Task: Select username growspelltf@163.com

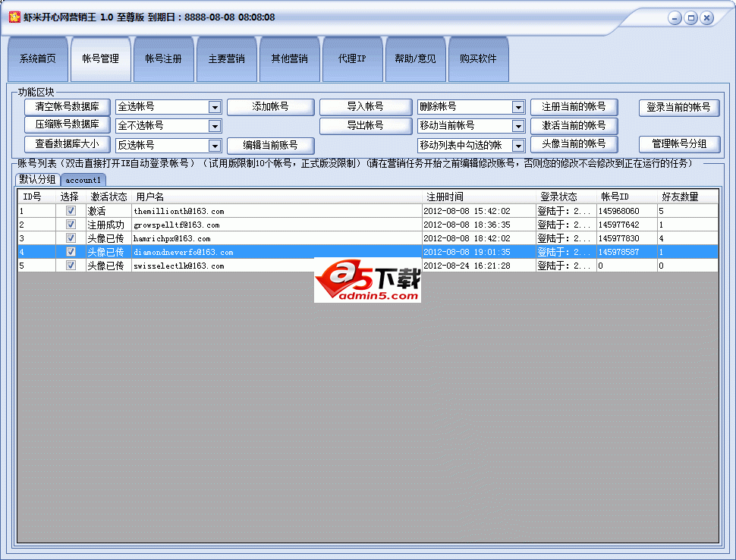Action: point(177,225)
